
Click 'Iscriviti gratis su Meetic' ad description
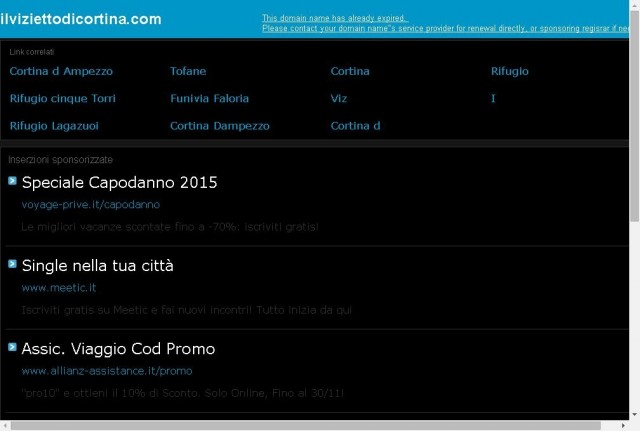tap(187, 310)
